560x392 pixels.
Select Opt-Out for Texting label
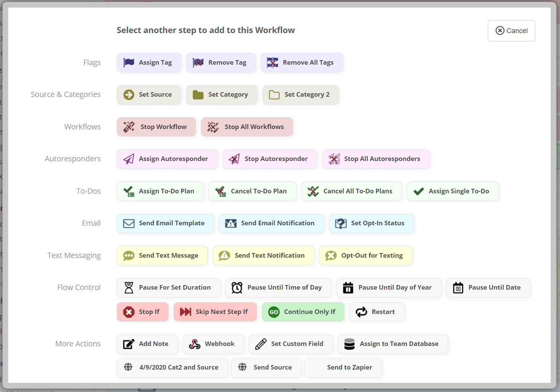[372, 255]
